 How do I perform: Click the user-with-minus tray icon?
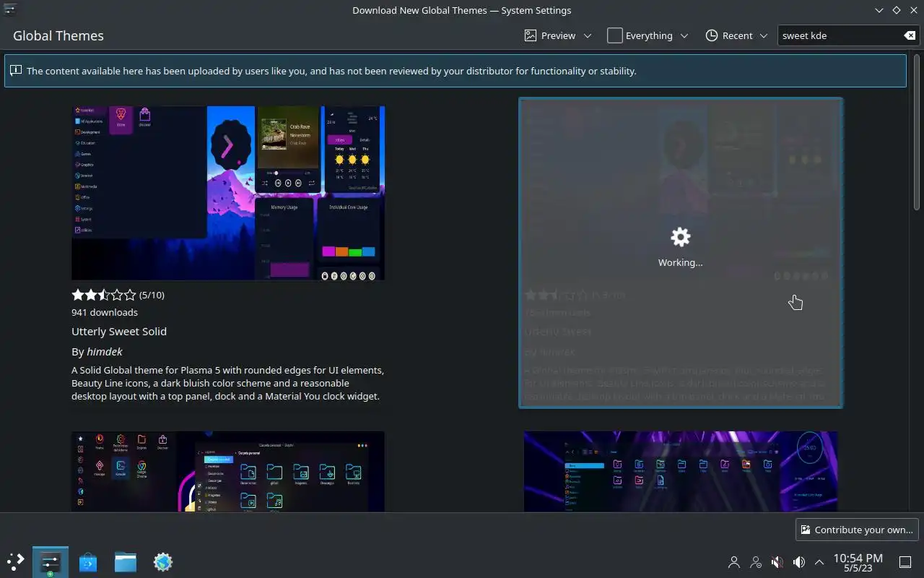point(756,561)
